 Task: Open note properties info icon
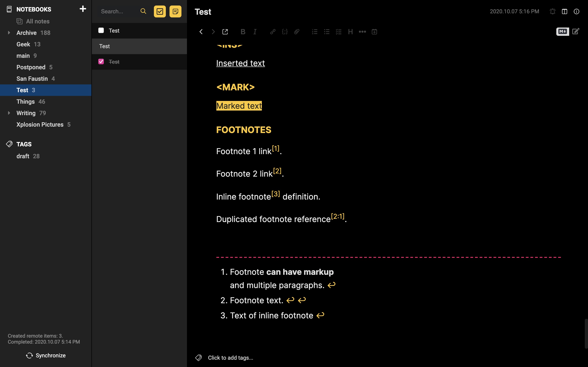(x=576, y=11)
